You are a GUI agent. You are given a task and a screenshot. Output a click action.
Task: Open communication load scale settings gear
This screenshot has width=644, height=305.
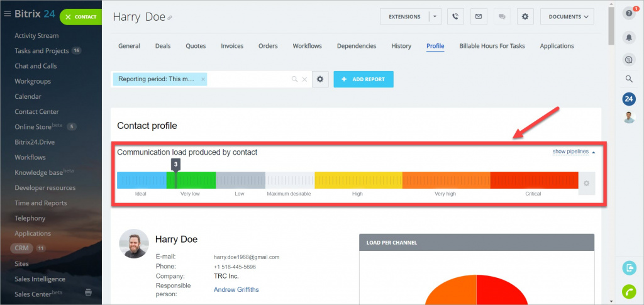[587, 184]
